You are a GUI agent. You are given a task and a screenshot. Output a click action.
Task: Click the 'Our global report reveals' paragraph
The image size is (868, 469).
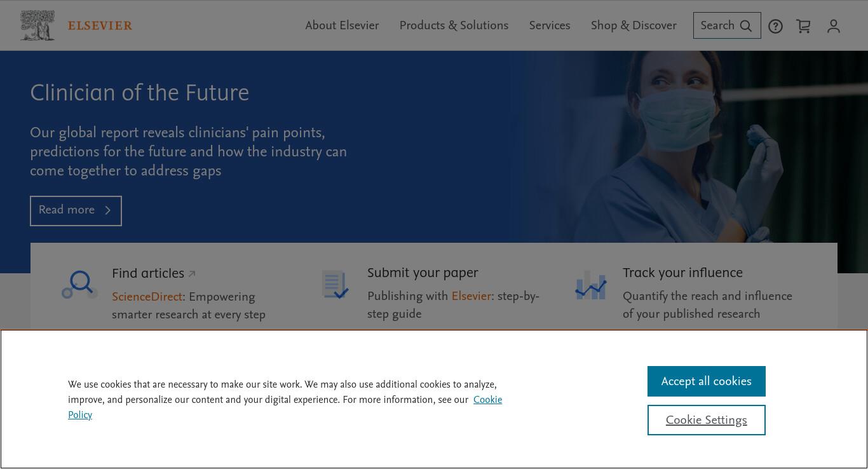click(x=189, y=152)
